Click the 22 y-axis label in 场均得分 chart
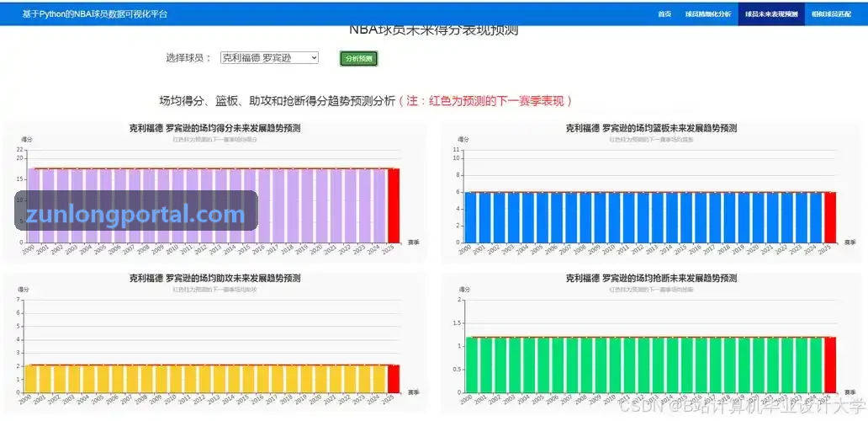This screenshot has height=421, width=868. click(x=20, y=150)
